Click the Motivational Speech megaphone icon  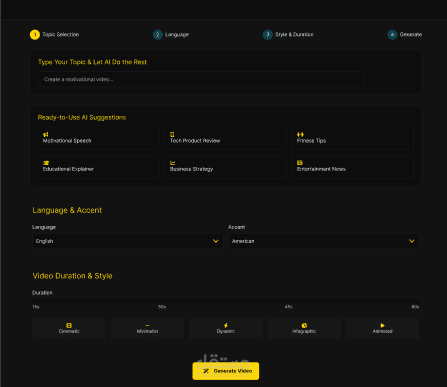tap(46, 134)
